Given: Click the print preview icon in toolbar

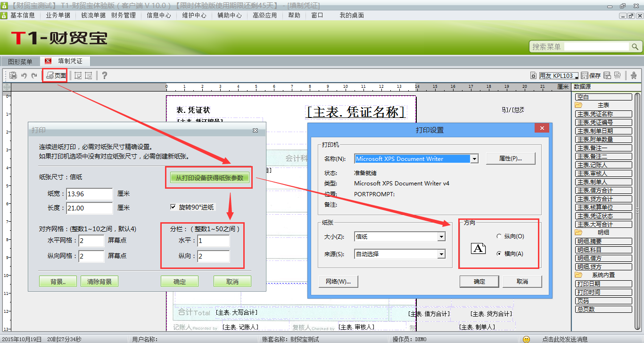Looking at the screenshot, I should pyautogui.click(x=13, y=75).
